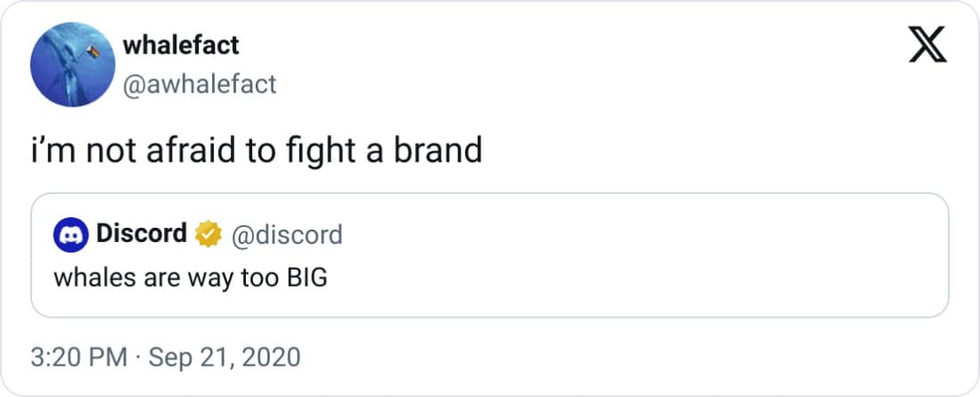
Task: Click the Discord logo avatar
Action: click(69, 235)
